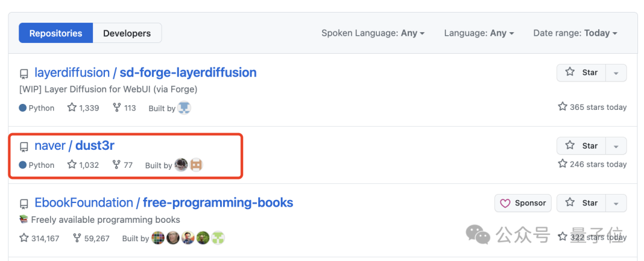Expand star list arrow for free-programming-books
This screenshot has width=644, height=261.
coord(616,203)
